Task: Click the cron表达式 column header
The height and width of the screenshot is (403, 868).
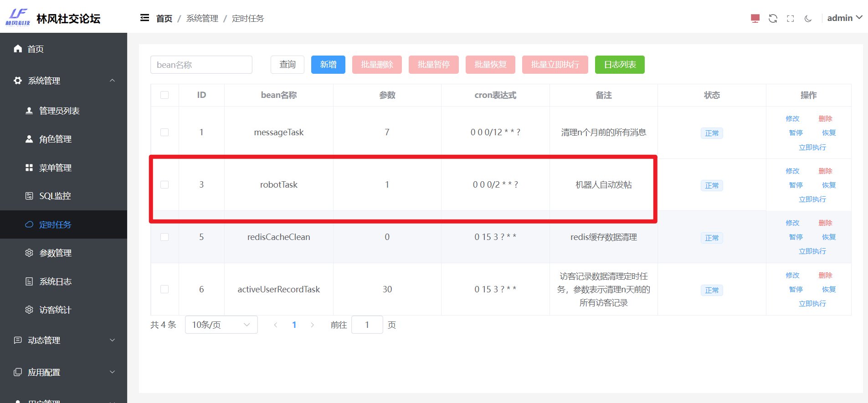Action: [x=495, y=95]
